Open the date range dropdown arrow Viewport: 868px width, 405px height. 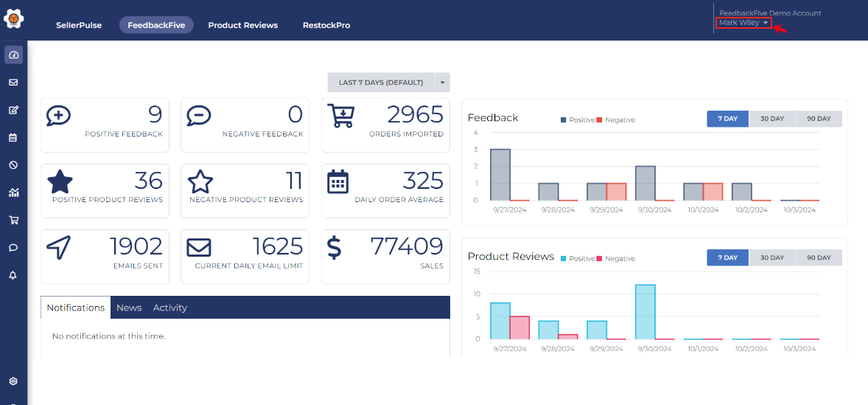[442, 83]
